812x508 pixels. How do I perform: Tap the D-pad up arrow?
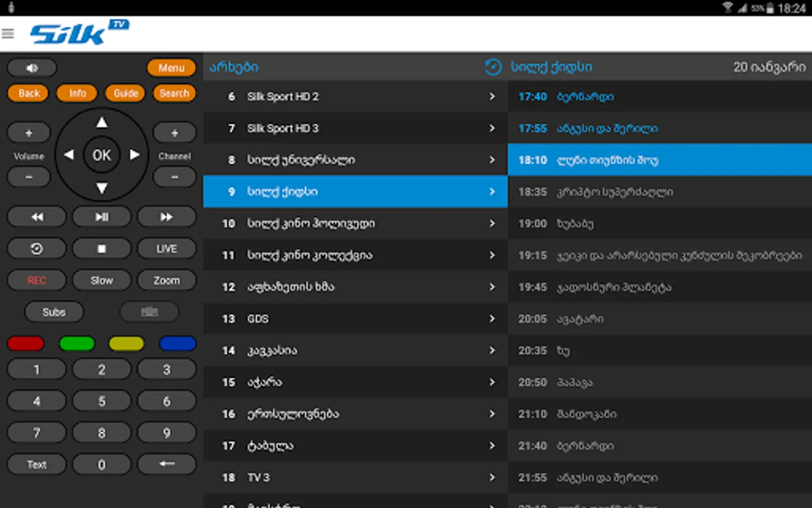[x=101, y=122]
